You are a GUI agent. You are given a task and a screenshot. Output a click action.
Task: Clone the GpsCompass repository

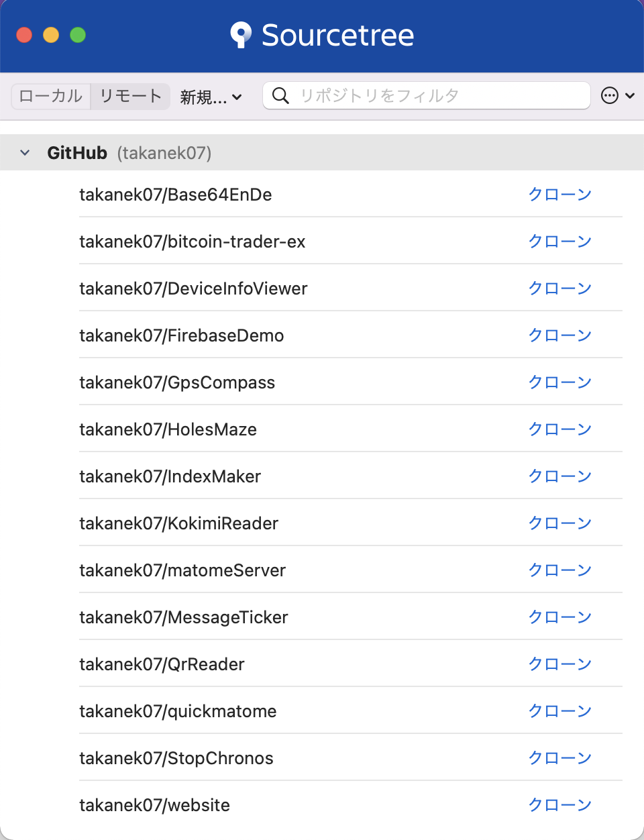point(559,382)
